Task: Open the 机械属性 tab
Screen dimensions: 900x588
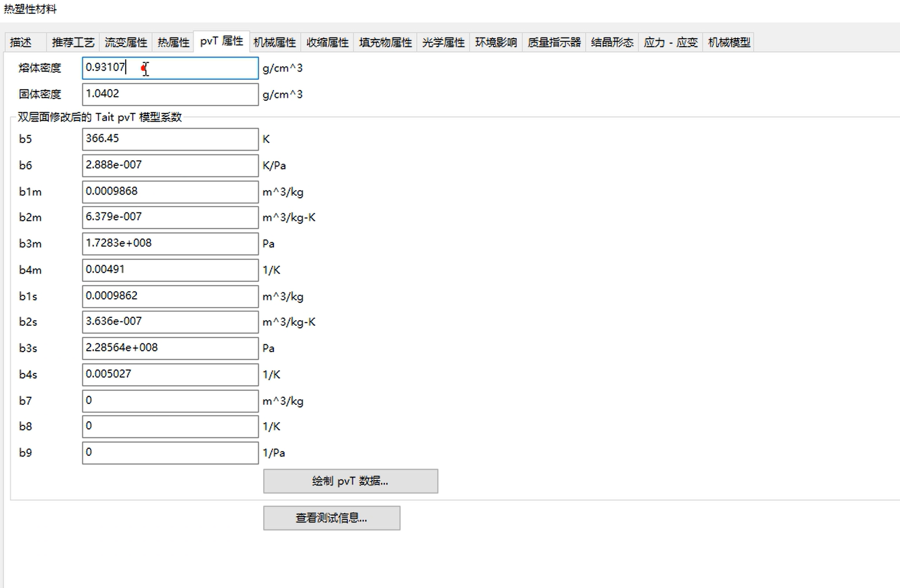Action: point(274,42)
